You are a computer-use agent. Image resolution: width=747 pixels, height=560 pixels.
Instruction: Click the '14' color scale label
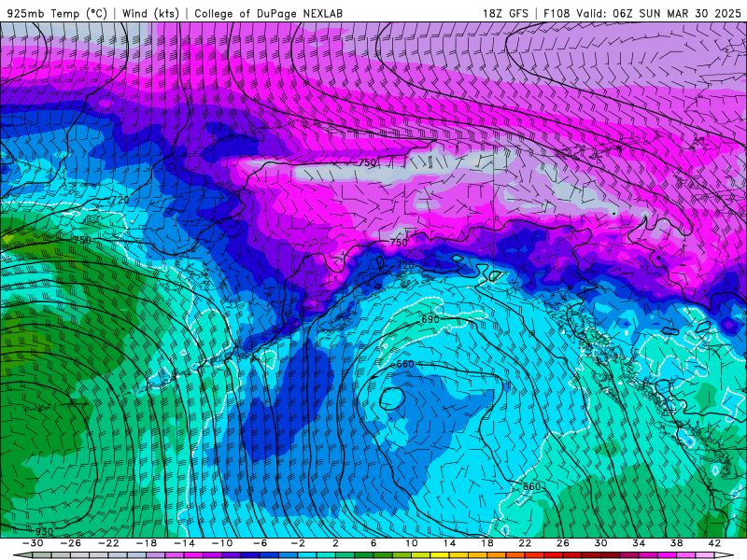coord(449,543)
